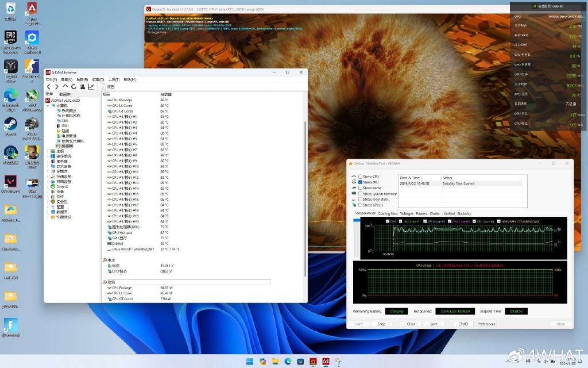
Task: Open the Preferences button in Stability Test
Action: tap(486, 324)
